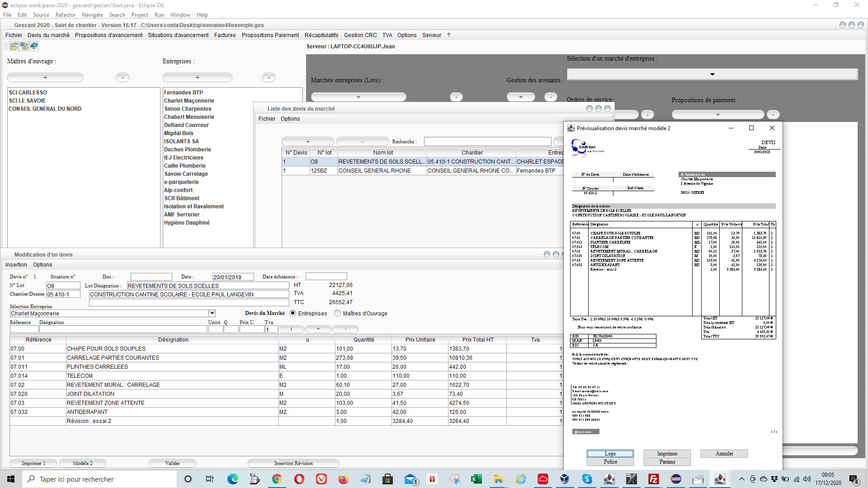The image size is (868, 488).
Task: Open Options menu in Liste des devis
Action: pos(290,118)
